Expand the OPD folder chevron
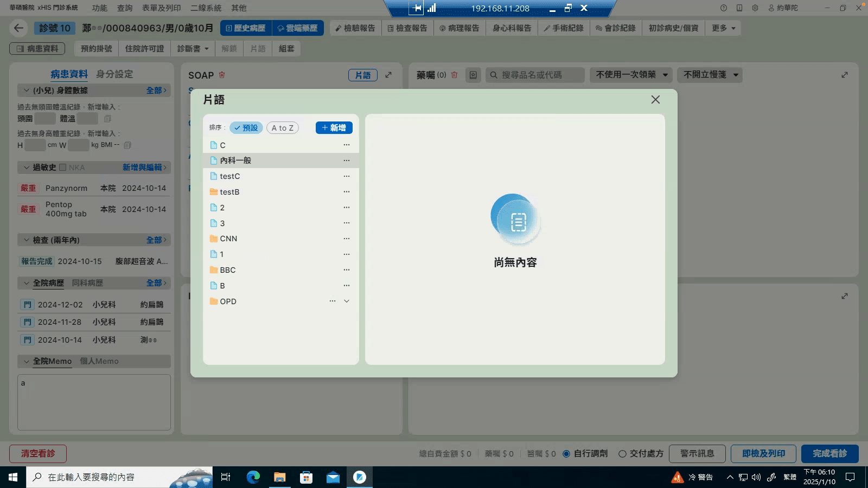868x488 pixels. tap(347, 301)
